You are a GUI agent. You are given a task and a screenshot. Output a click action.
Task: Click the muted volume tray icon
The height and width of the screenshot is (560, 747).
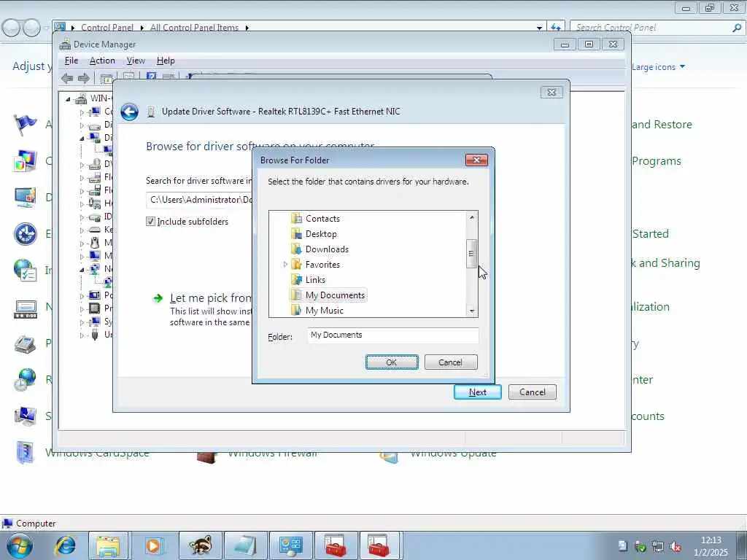(x=676, y=547)
